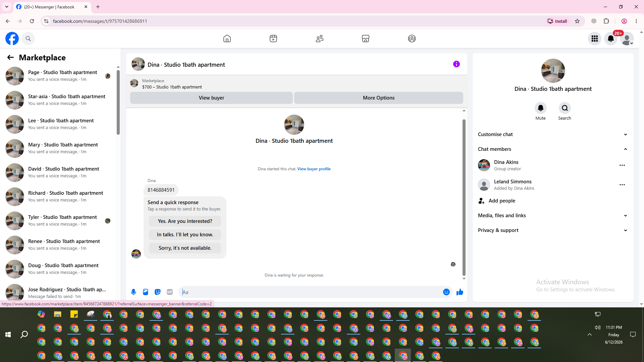Image resolution: width=644 pixels, height=362 pixels.
Task: Expand the Privacy & support section
Action: 553,230
